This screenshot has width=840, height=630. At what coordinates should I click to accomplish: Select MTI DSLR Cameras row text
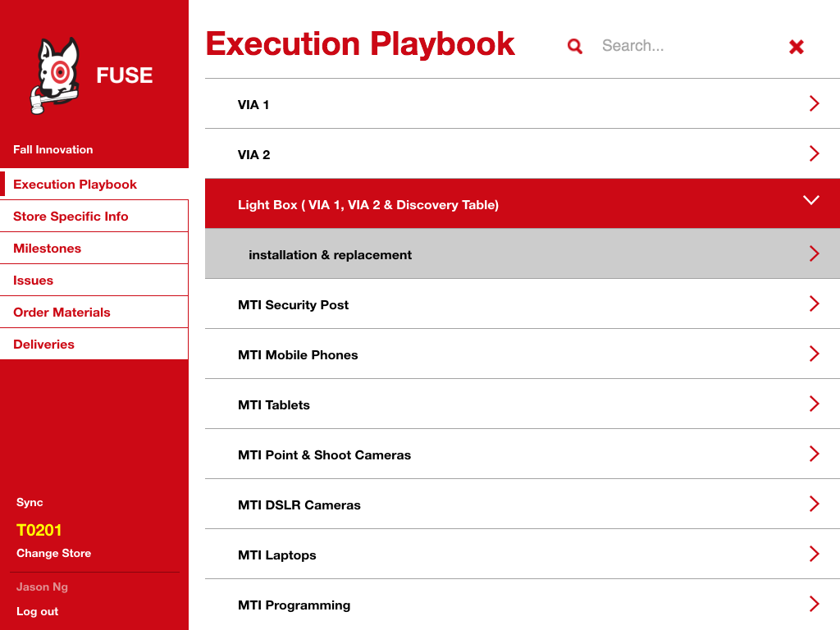click(299, 505)
